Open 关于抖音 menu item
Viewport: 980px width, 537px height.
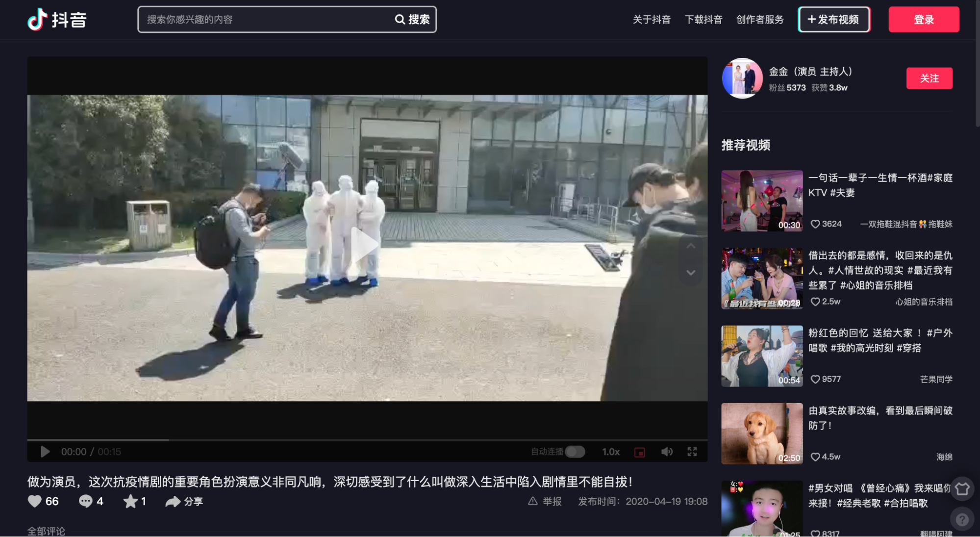pos(651,20)
